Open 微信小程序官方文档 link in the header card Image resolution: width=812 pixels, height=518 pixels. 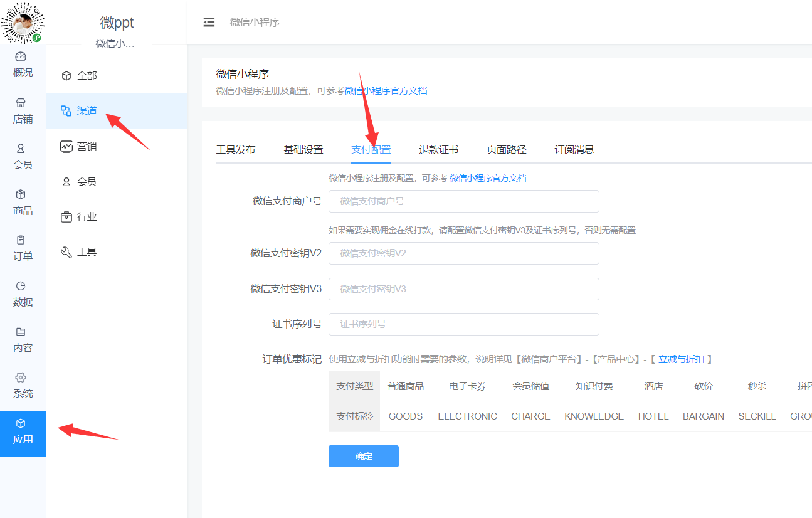pos(386,91)
